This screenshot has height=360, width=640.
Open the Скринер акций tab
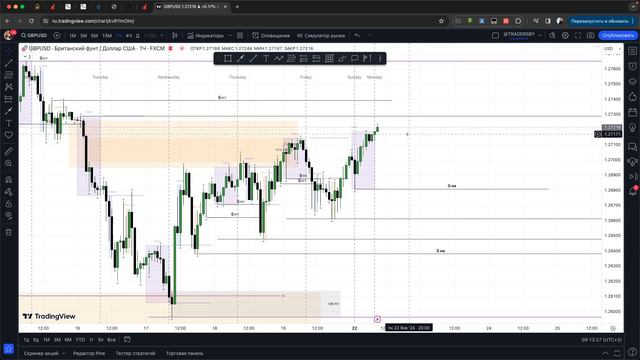[x=41, y=353]
